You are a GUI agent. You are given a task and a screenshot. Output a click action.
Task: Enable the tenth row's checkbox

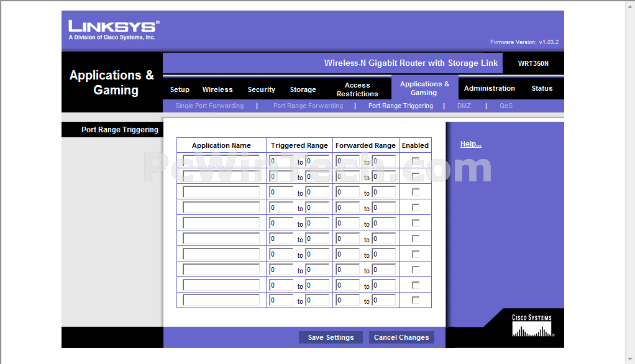point(416,300)
